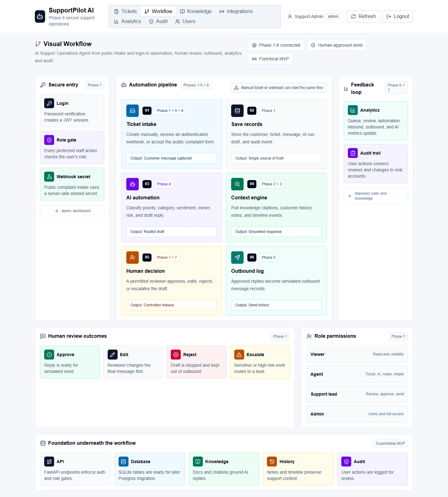Click the Phases 1-5 + 8 pipeline tag
This screenshot has height=497, width=448.
[x=196, y=85]
